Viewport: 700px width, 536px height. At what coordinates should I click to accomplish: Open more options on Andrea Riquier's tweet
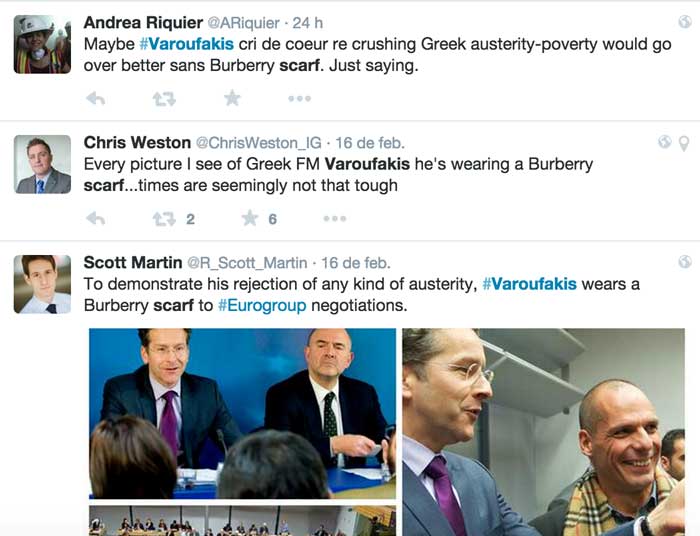click(299, 99)
